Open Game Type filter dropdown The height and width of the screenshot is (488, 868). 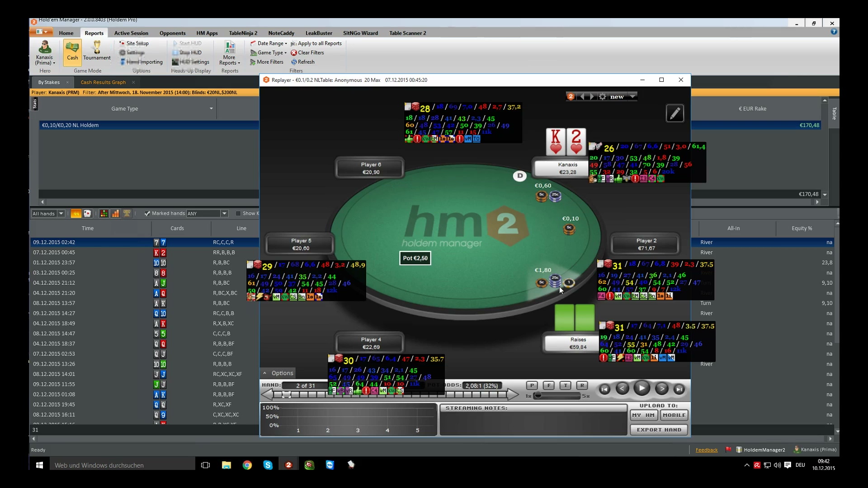click(269, 52)
